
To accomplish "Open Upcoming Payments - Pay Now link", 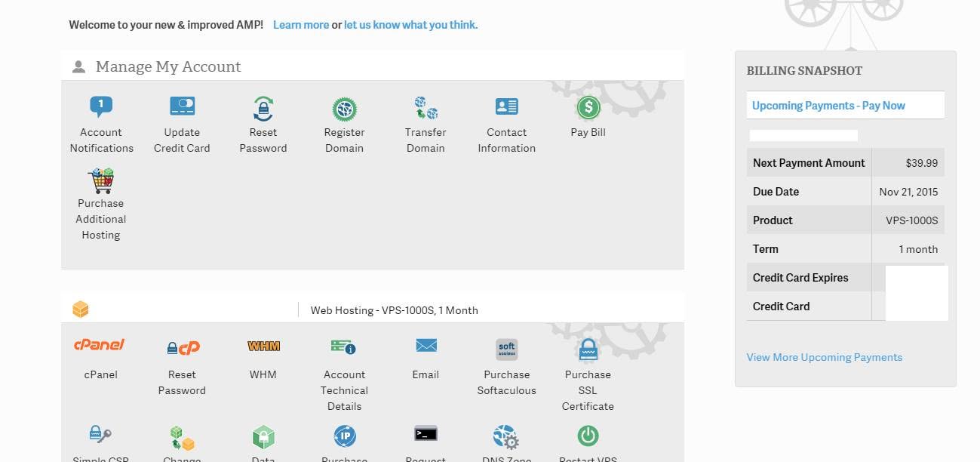I will click(x=828, y=106).
